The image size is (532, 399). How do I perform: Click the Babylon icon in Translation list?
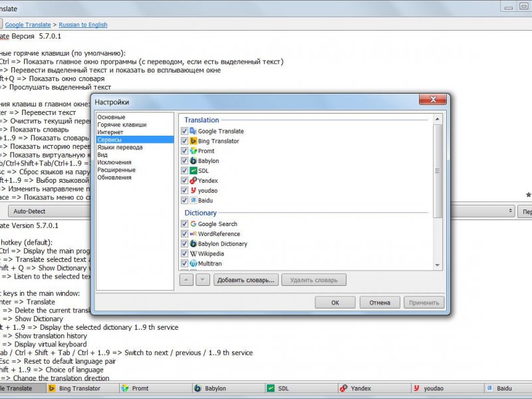point(194,160)
